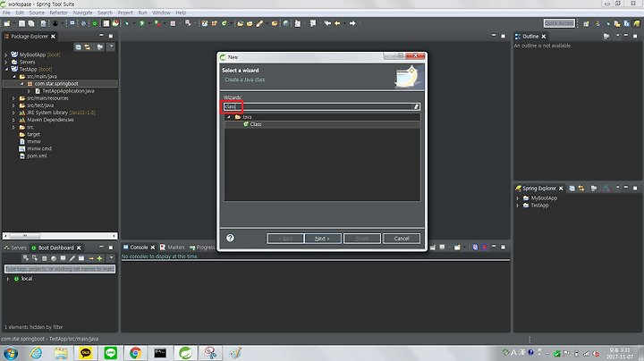Click the Next button in New dialog
This screenshot has height=361, width=644.
point(323,239)
